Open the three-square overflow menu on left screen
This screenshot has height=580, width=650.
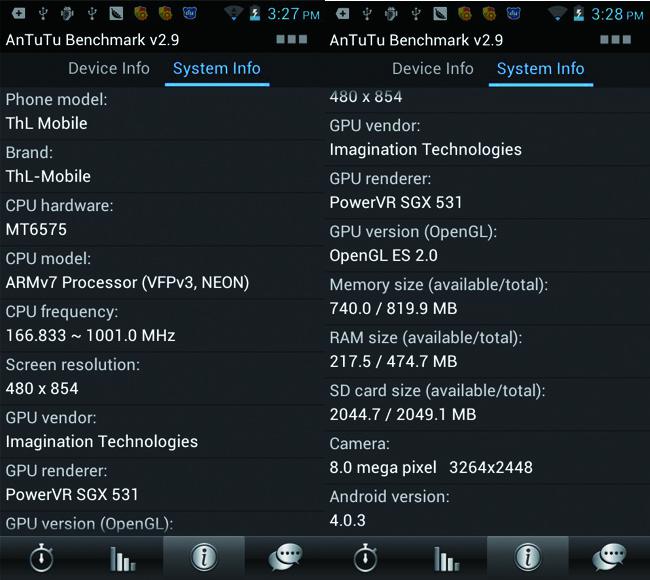[292, 39]
